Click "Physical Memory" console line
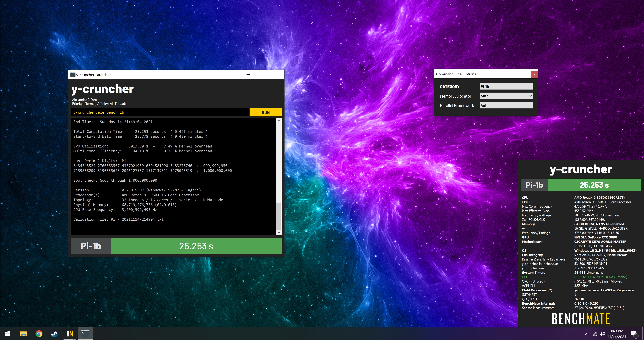This screenshot has height=340, width=644. pyautogui.click(x=125, y=205)
